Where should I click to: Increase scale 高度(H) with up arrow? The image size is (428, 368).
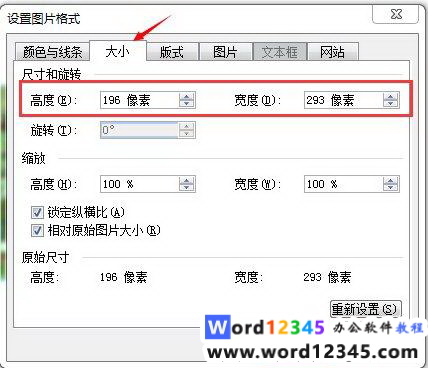pyautogui.click(x=187, y=181)
